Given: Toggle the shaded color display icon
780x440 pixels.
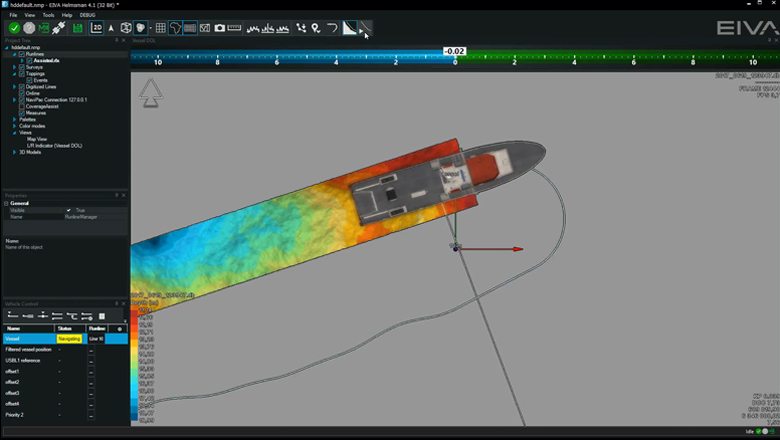Looking at the screenshot, I should click(141, 28).
